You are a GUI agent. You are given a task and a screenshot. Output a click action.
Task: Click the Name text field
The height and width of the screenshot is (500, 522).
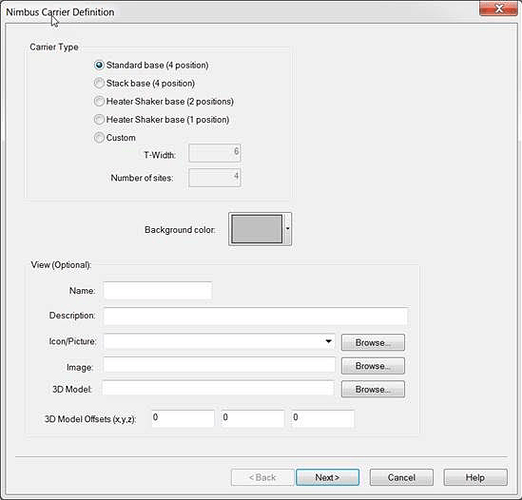158,290
